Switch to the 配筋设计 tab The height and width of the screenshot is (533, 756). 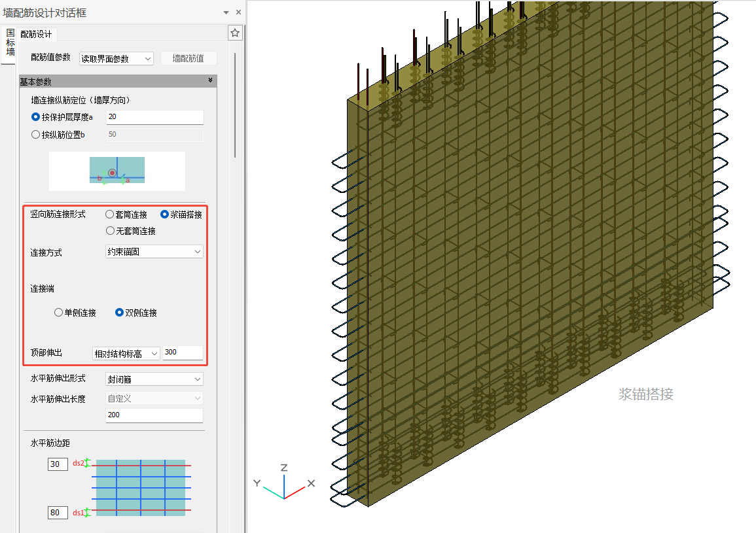click(36, 34)
